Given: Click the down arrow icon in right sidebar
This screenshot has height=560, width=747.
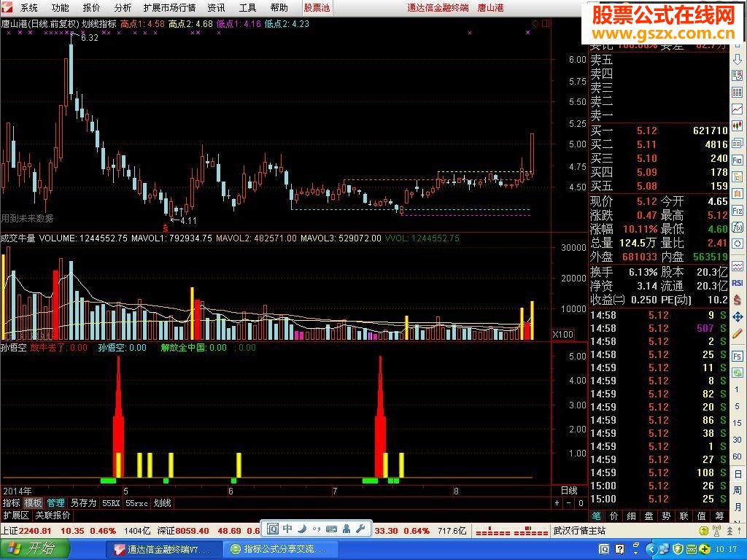Looking at the screenshot, I should point(737,60).
